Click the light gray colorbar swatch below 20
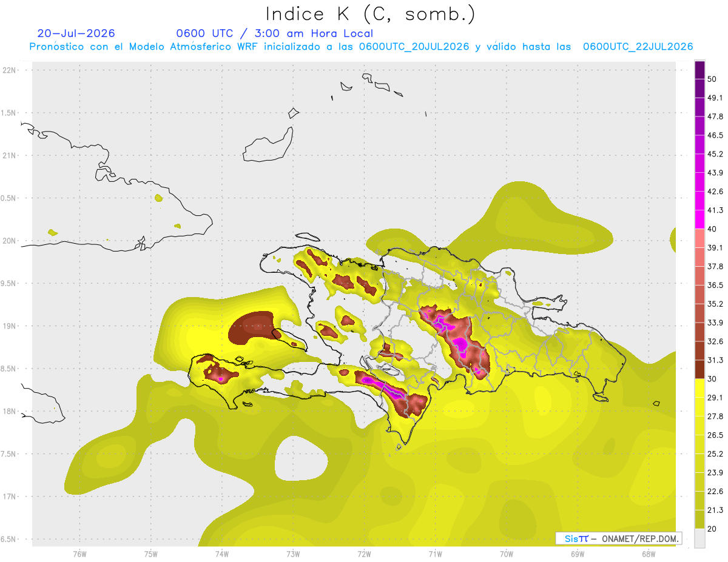This screenshot has width=728, height=562. point(699,538)
